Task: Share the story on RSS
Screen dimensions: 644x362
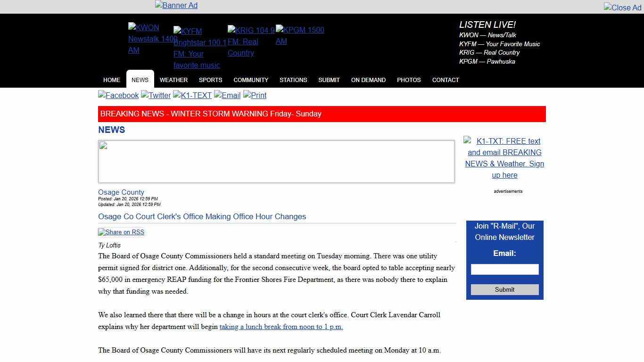Action: 121,232
